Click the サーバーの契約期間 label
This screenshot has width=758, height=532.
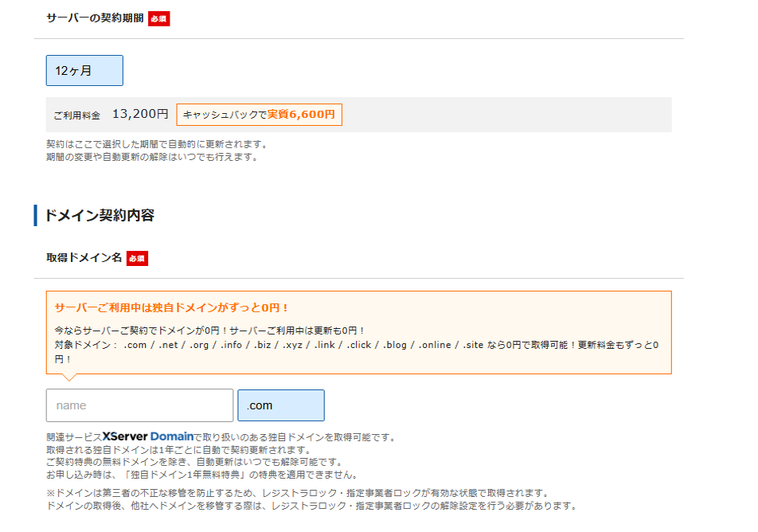[x=95, y=18]
